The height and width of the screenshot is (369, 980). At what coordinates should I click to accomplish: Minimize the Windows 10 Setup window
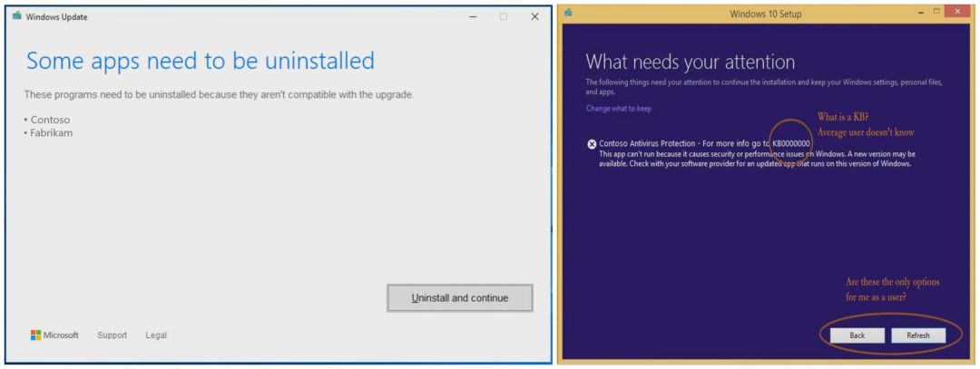921,12
